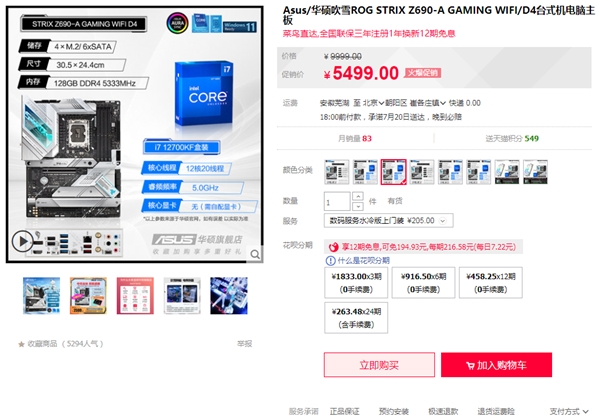Viewport: 600px width, 417px height.
Task: Choose the ¥263.48x24期 installment plan
Action: (356, 318)
